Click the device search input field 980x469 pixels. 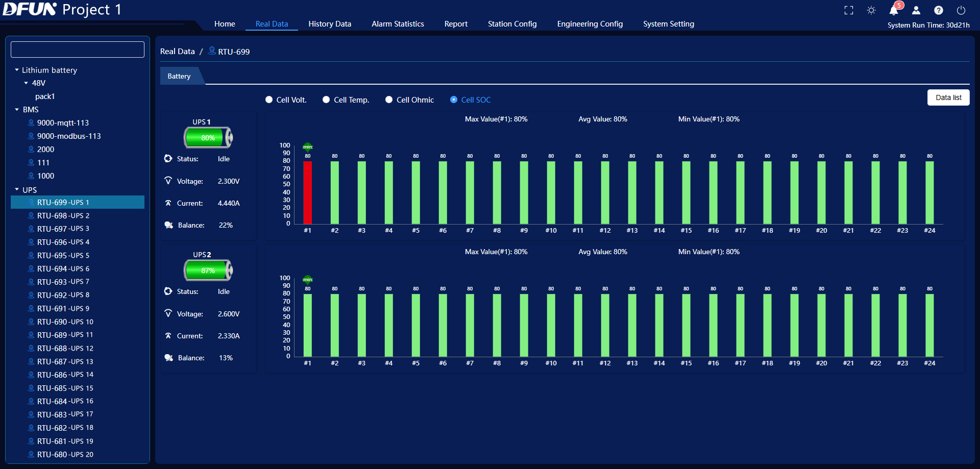pyautogui.click(x=78, y=50)
